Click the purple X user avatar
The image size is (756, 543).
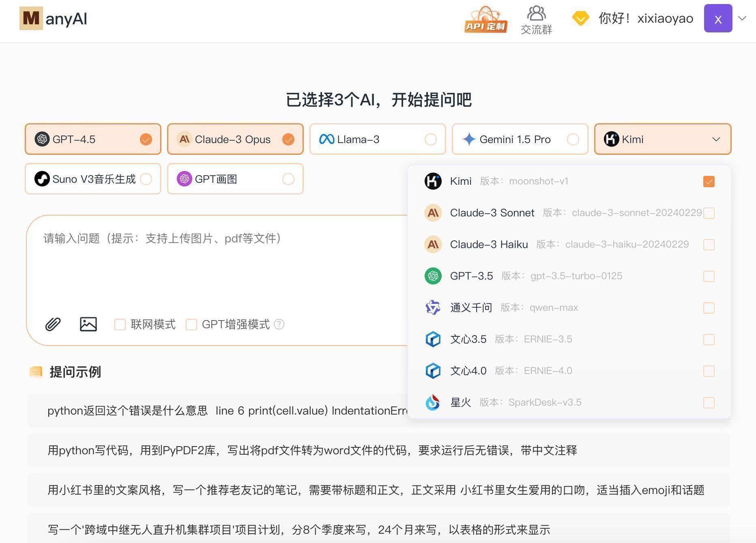pyautogui.click(x=718, y=19)
